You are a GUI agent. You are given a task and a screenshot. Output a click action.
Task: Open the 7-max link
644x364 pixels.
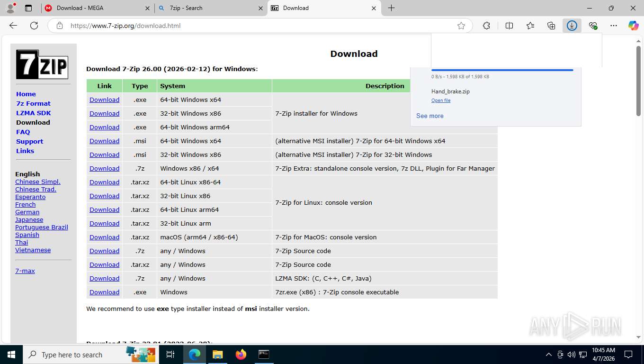(25, 271)
